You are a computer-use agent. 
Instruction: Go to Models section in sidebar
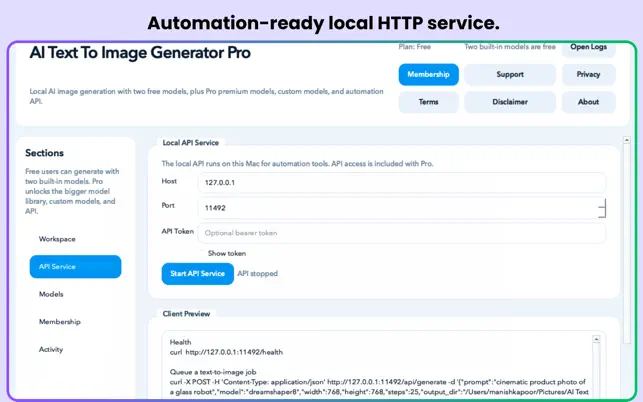point(75,294)
